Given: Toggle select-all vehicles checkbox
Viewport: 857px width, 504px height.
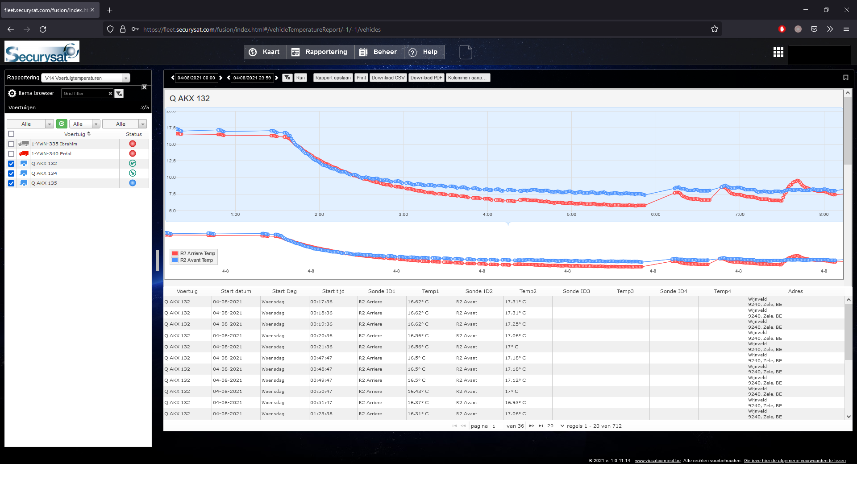Looking at the screenshot, I should [11, 134].
